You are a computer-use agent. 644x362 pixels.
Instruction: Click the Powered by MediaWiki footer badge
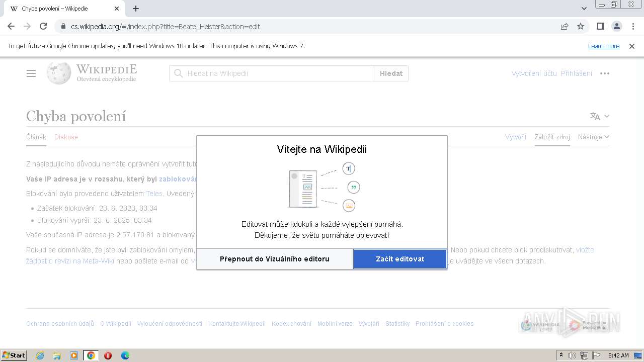point(588,325)
